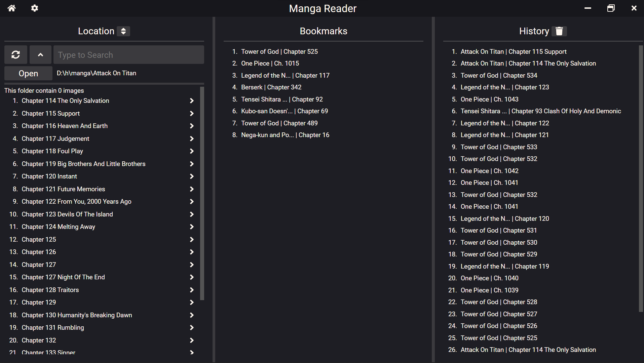
Task: Open bookmark Legend of the N... Chapter 117
Action: coord(285,76)
